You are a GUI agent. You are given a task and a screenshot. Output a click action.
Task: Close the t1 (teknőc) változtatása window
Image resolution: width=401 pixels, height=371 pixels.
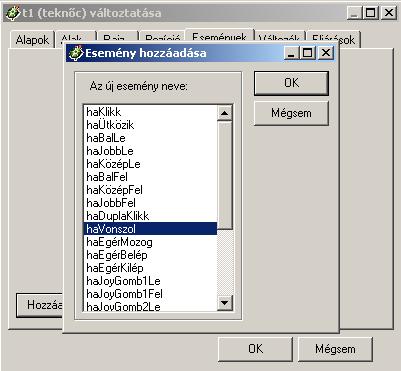tap(388, 13)
